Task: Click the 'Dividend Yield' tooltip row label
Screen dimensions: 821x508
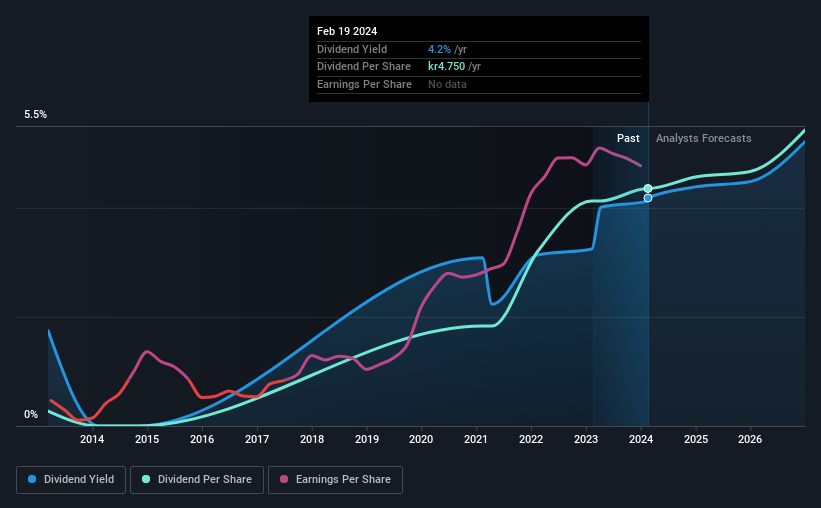Action: pos(352,49)
